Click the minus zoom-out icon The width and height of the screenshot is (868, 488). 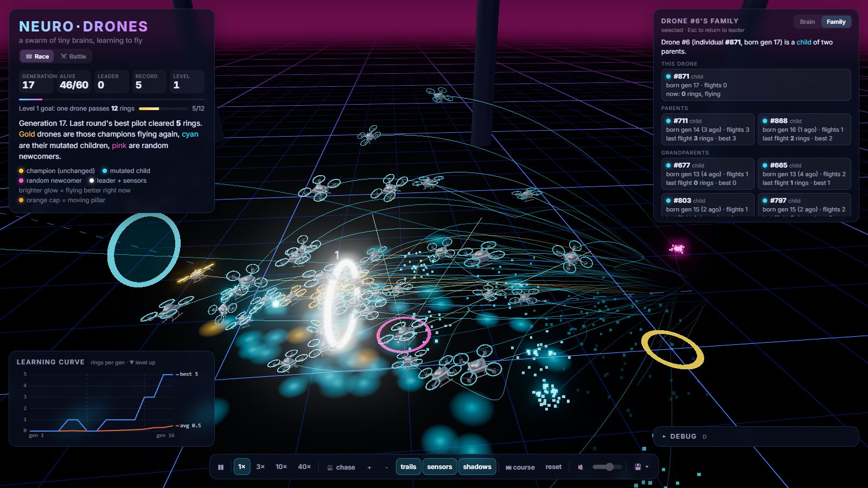coord(387,467)
